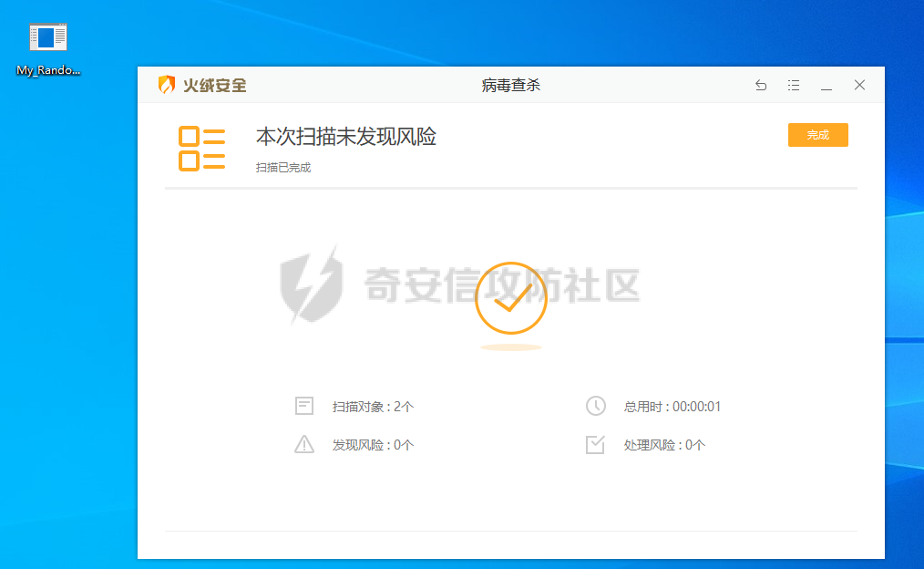Click the 发现风险 warning triangle icon
This screenshot has width=924, height=569.
pos(304,445)
